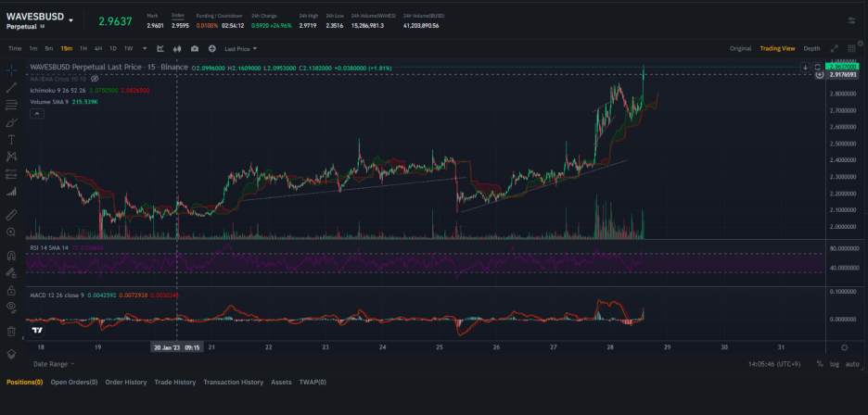Collapse drawing toolbar side arrow
The width and height of the screenshot is (868, 415).
tap(23, 338)
